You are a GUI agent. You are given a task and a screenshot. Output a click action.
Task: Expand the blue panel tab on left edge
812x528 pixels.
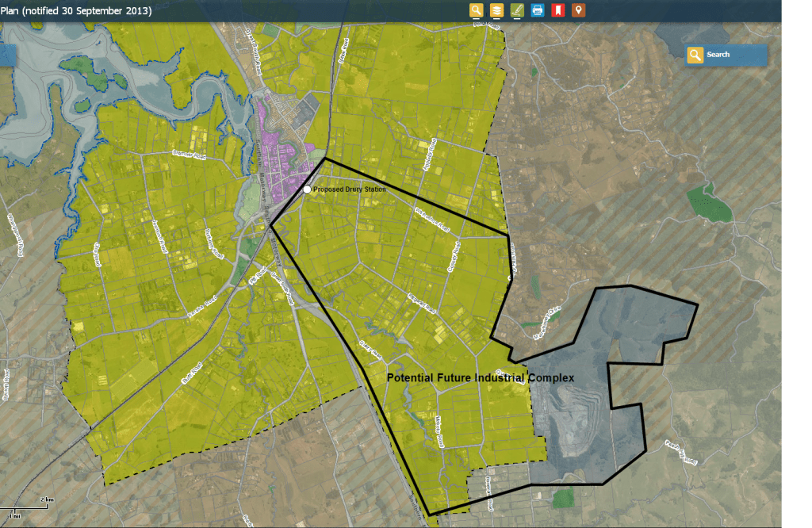(x=8, y=55)
